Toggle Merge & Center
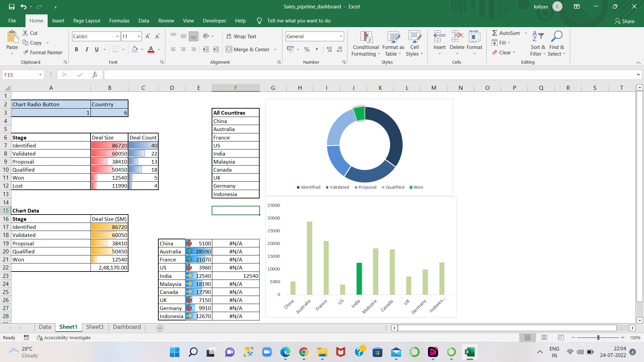The height and width of the screenshot is (362, 644). (x=249, y=49)
